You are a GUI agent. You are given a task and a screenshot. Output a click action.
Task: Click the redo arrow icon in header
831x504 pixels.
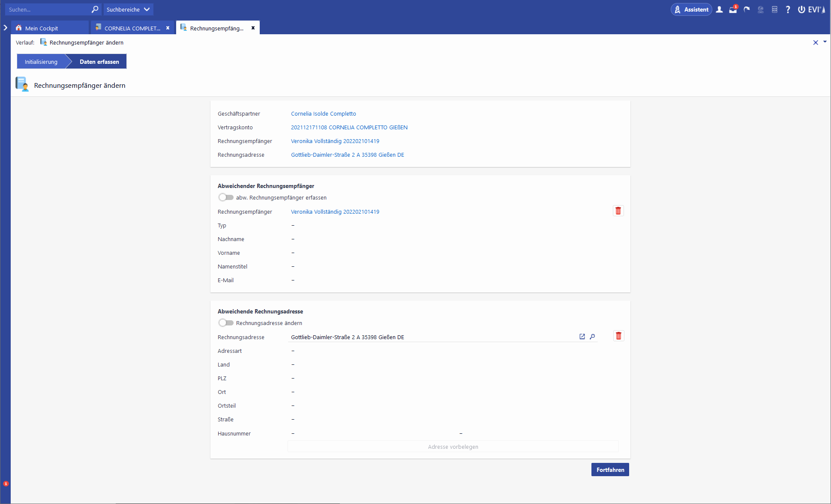[x=747, y=9]
